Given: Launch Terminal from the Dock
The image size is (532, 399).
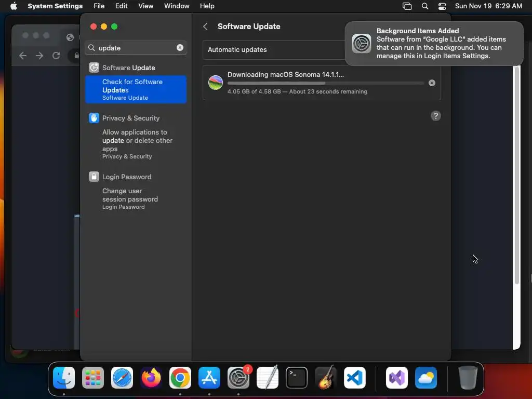Looking at the screenshot, I should pos(297,378).
